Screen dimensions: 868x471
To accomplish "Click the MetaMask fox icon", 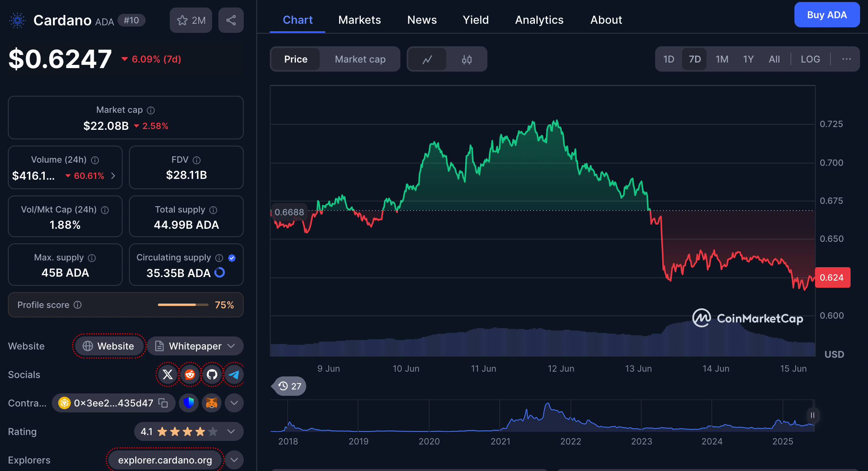I will point(212,403).
